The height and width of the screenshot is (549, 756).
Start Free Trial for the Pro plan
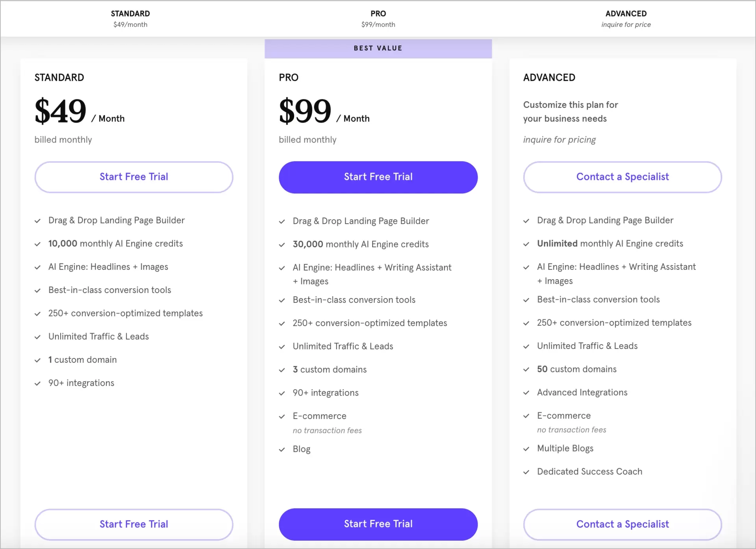click(x=378, y=177)
